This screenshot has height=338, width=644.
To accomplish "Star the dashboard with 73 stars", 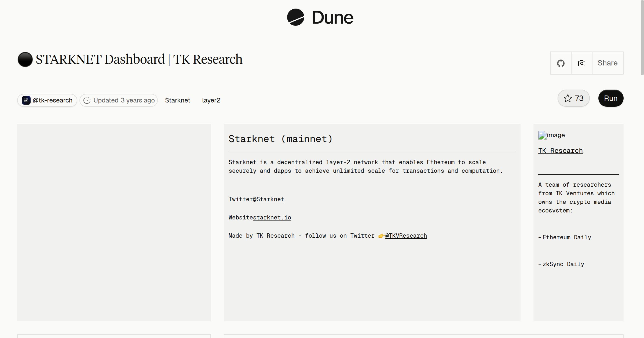I will coord(573,98).
